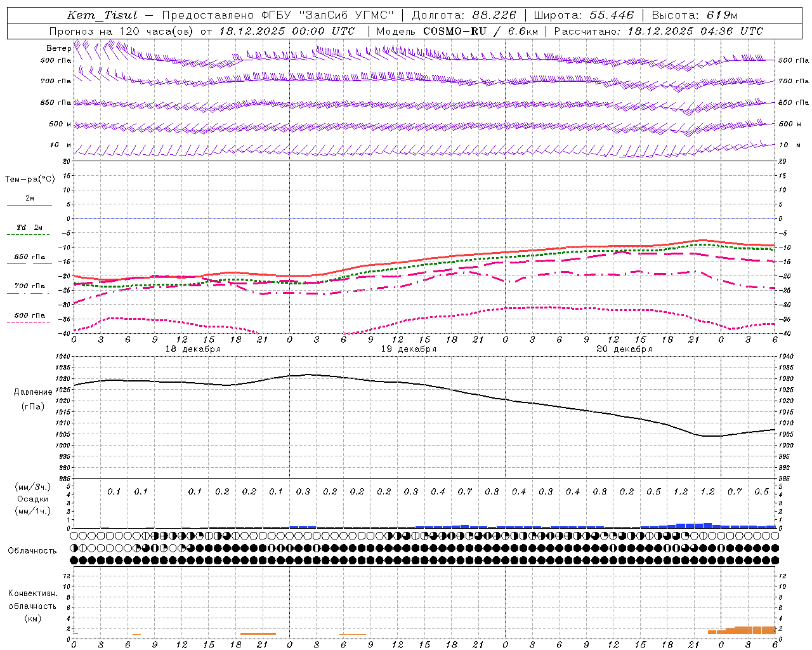Click the 850 гПа temperature legend entry
The width and height of the screenshot is (812, 650).
coord(29,260)
